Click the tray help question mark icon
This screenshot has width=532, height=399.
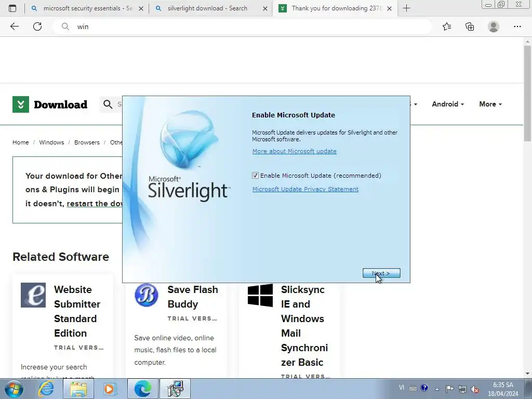(x=424, y=388)
